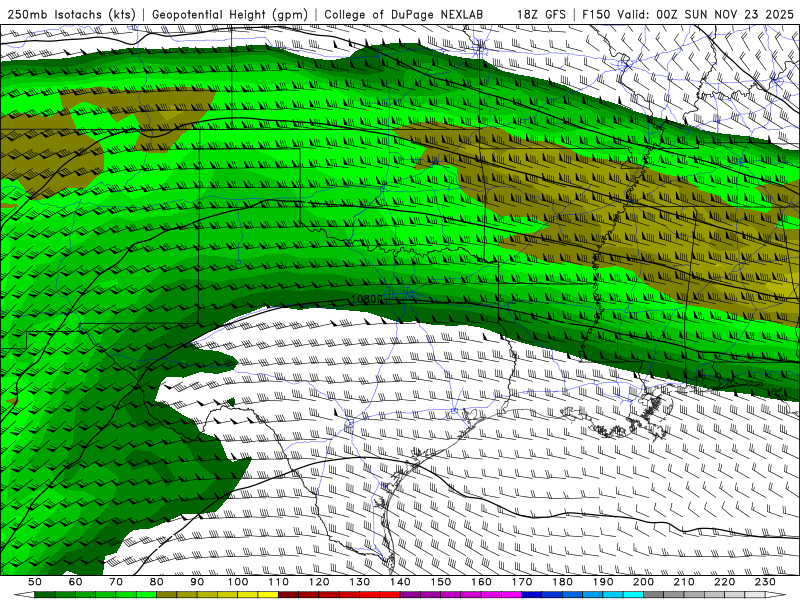This screenshot has height=600, width=800.
Task: Click the 110 label on the color scale
Action: [278, 582]
